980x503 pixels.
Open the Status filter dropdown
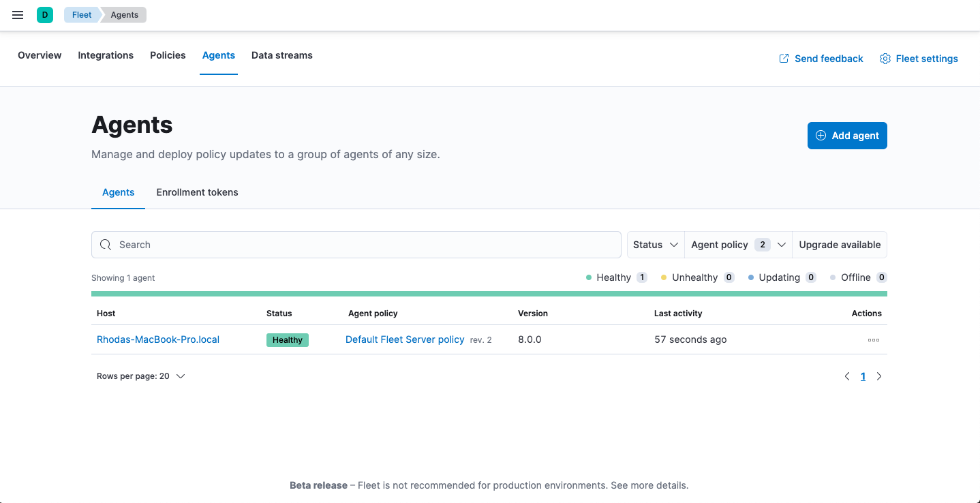tap(655, 244)
